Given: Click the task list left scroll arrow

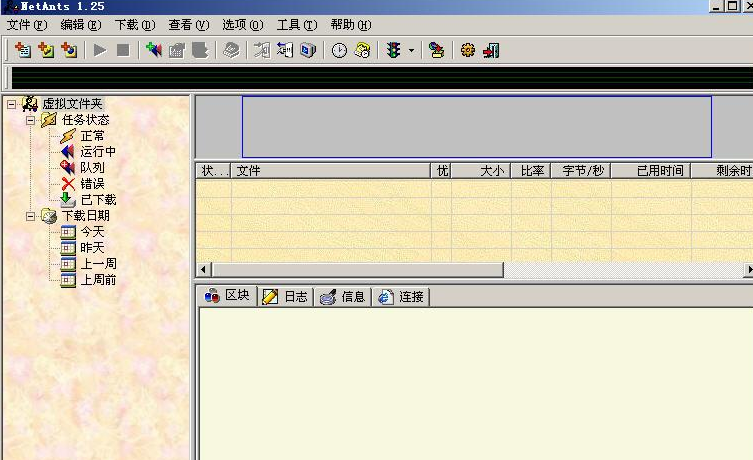Looking at the screenshot, I should [x=204, y=269].
